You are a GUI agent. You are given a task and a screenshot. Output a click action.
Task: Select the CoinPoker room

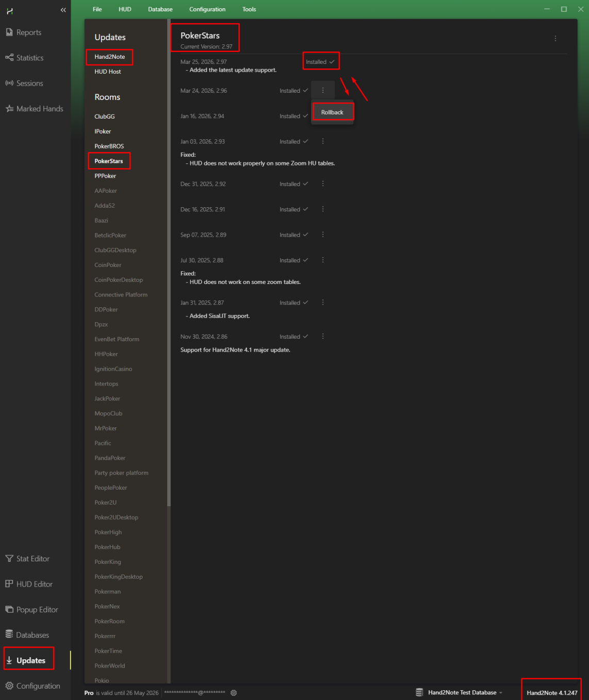pos(108,265)
